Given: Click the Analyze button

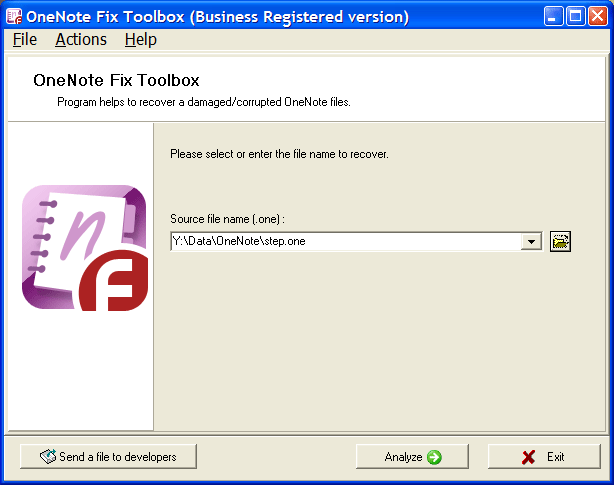Looking at the screenshot, I should coord(412,456).
